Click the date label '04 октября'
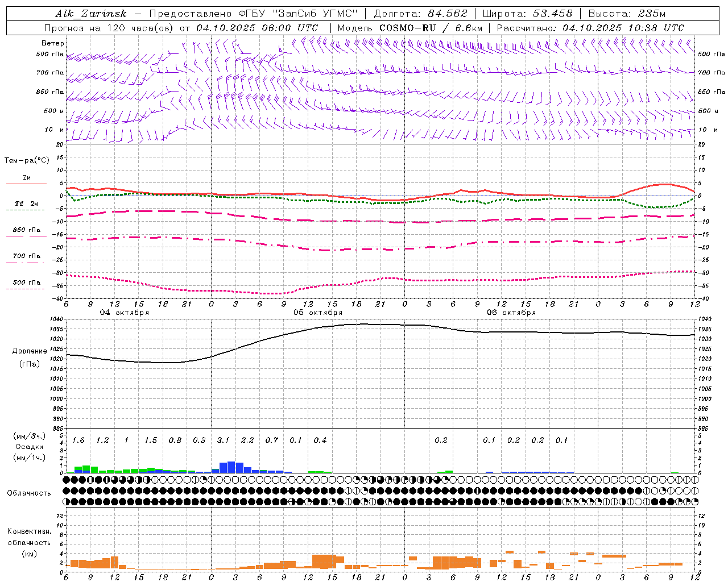The height and width of the screenshot is (582, 728). tap(125, 313)
